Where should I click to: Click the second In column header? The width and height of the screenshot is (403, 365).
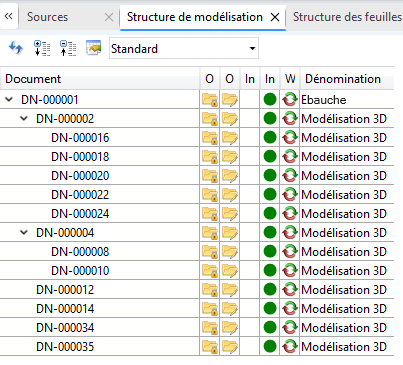[x=270, y=79]
